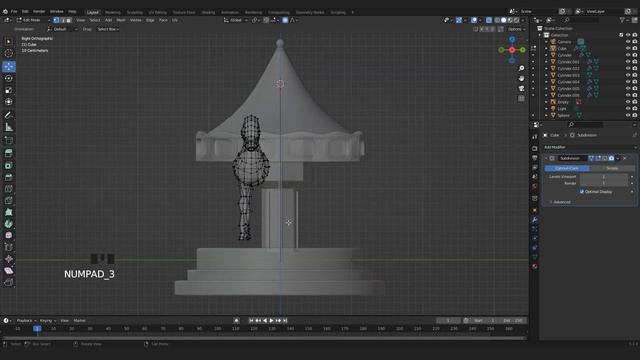Open the Default orientation dropdown
The width and height of the screenshot is (640, 360).
click(x=62, y=29)
